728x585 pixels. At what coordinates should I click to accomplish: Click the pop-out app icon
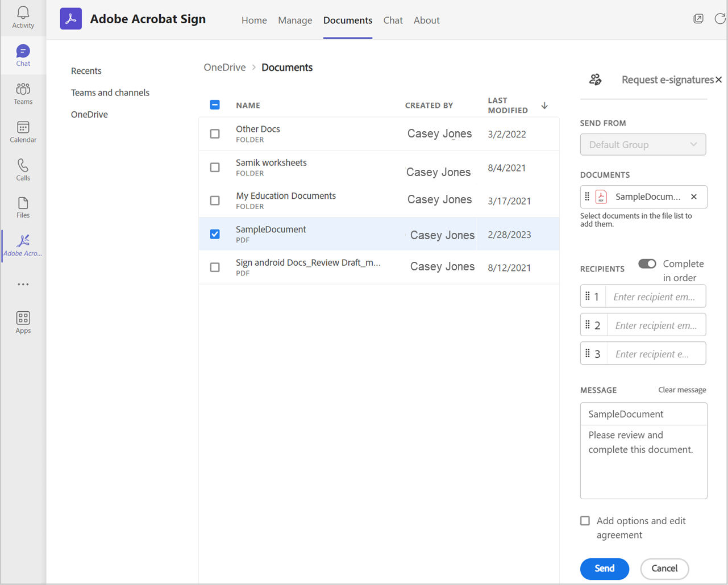pos(698,19)
